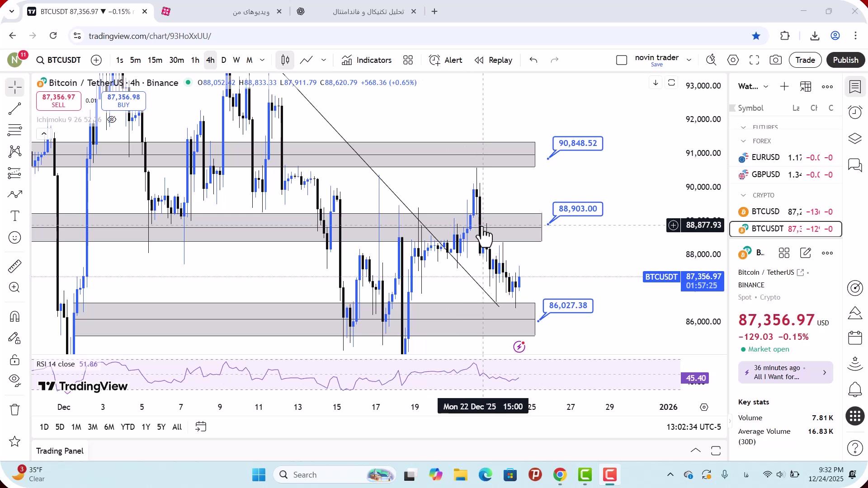
Task: Open the pattern drawing tools
Action: coord(15,151)
